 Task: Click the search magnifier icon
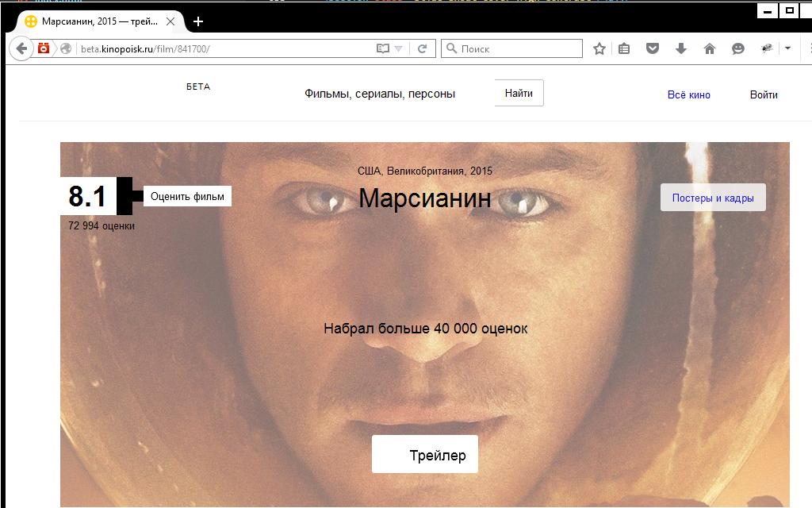(x=451, y=48)
